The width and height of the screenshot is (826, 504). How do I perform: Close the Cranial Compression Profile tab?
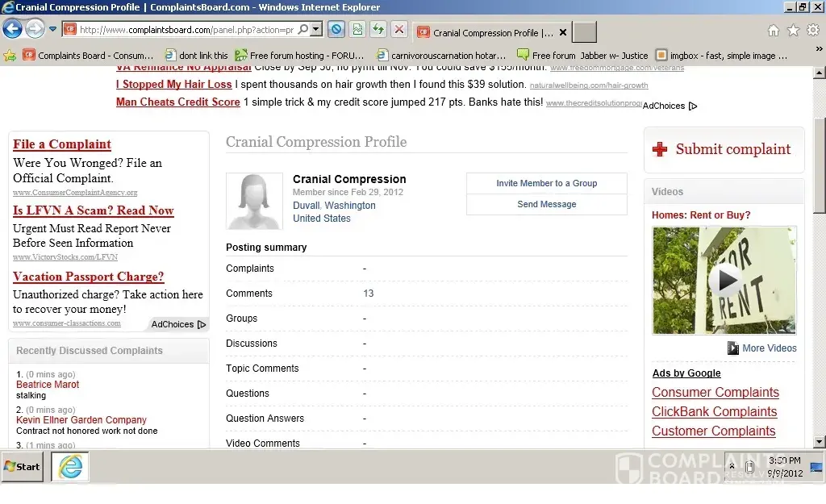562,32
